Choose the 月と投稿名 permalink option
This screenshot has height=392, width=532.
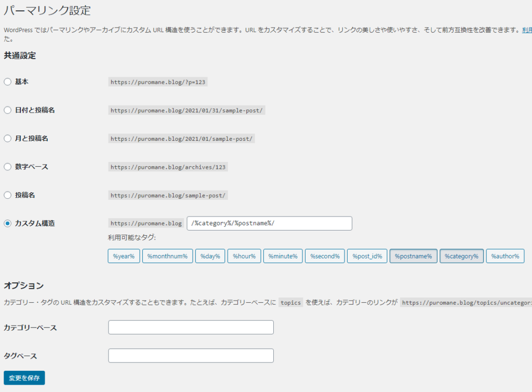(x=7, y=138)
